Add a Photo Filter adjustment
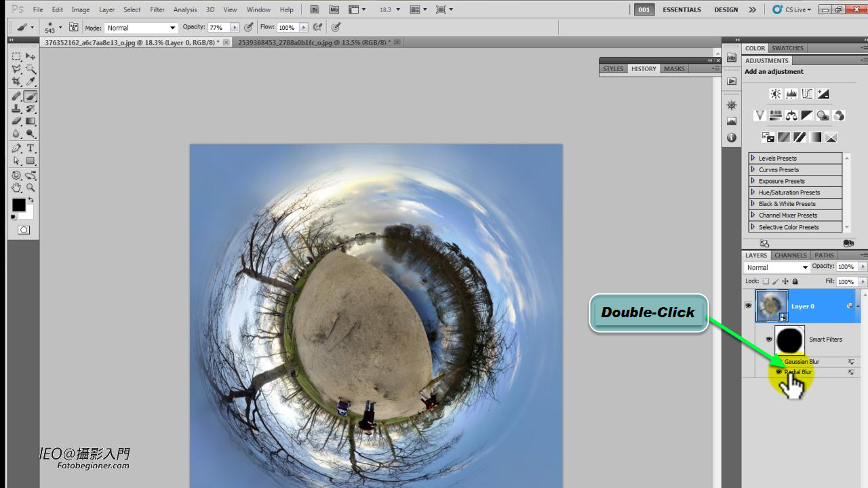 tap(823, 116)
